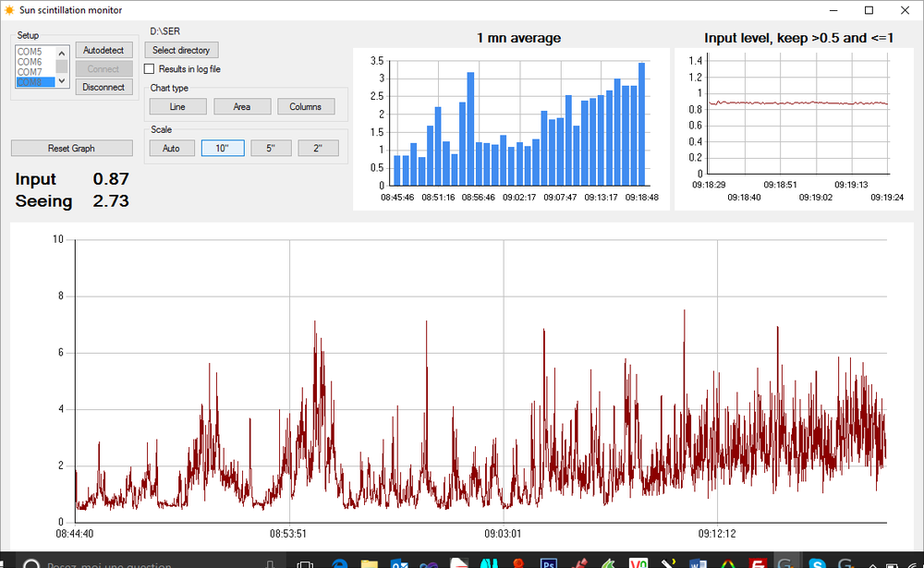Switch chart type to Area

(241, 106)
